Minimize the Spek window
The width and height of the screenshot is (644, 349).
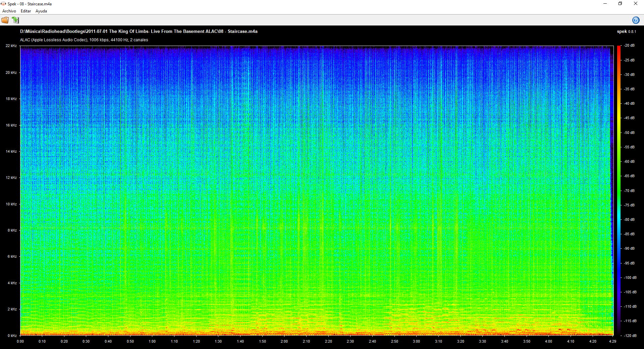tap(605, 4)
